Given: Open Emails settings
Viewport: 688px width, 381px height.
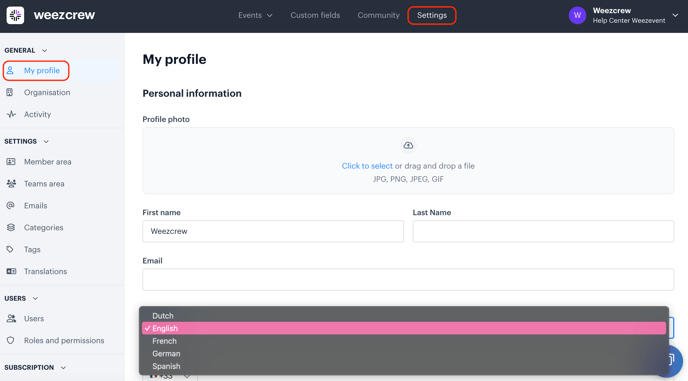Looking at the screenshot, I should [36, 206].
